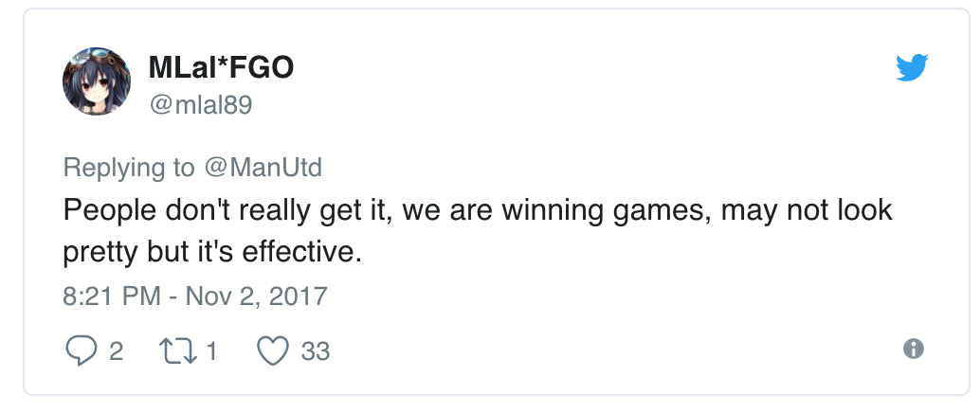This screenshot has height=413, width=980.
Task: Click the 'pretty but it's effective.' line
Action: [x=212, y=252]
